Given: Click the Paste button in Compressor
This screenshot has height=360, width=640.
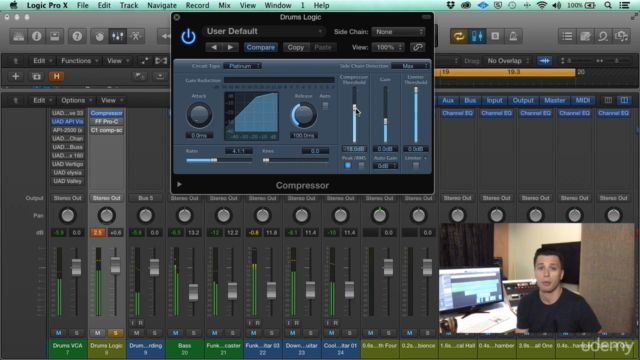Looking at the screenshot, I should (x=322, y=47).
